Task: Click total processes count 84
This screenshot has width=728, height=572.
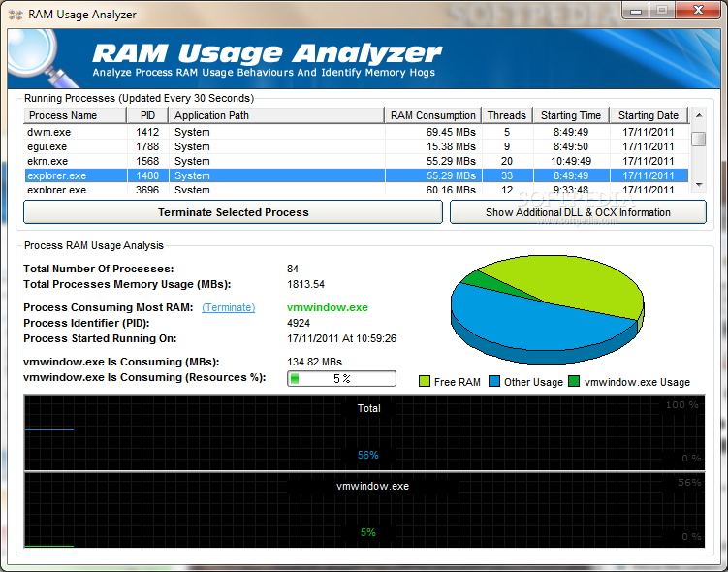Action: point(293,269)
